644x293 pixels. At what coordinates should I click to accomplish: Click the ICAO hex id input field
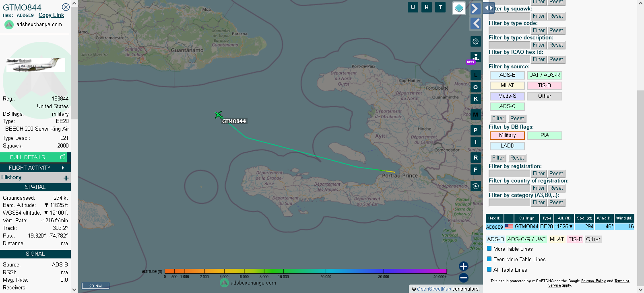pos(509,59)
